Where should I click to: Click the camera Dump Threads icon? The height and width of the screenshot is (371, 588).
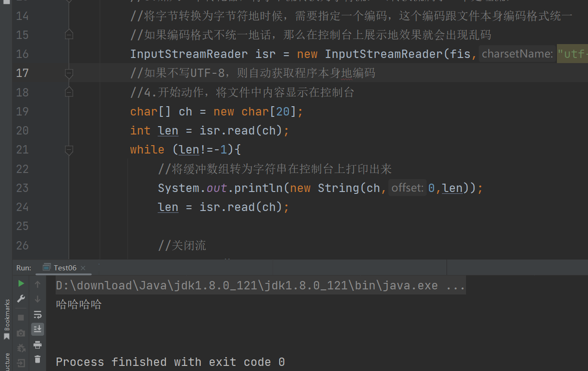coord(21,333)
